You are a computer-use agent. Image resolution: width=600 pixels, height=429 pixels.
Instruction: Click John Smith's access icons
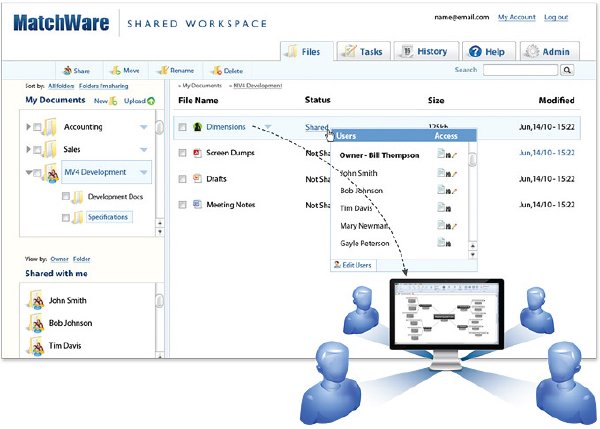(x=447, y=173)
